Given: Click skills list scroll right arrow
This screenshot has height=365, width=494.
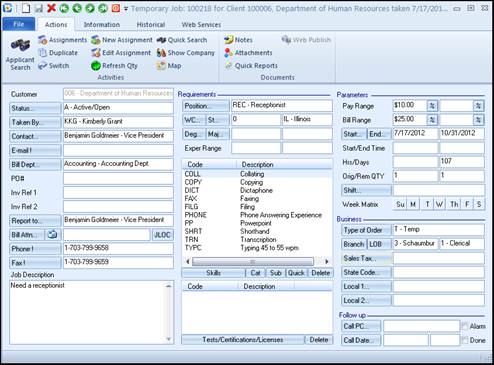Looking at the screenshot, I should tap(327, 261).
